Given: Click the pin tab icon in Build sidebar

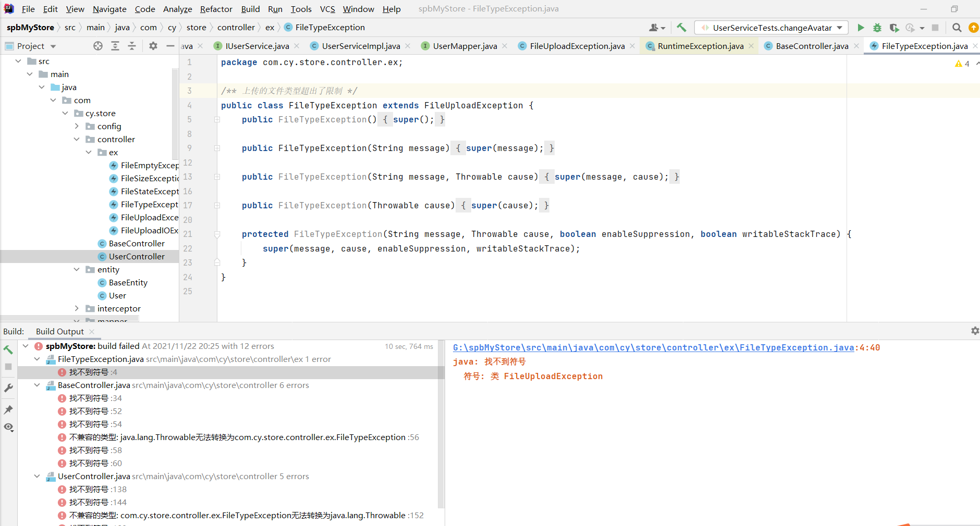Looking at the screenshot, I should [8, 410].
